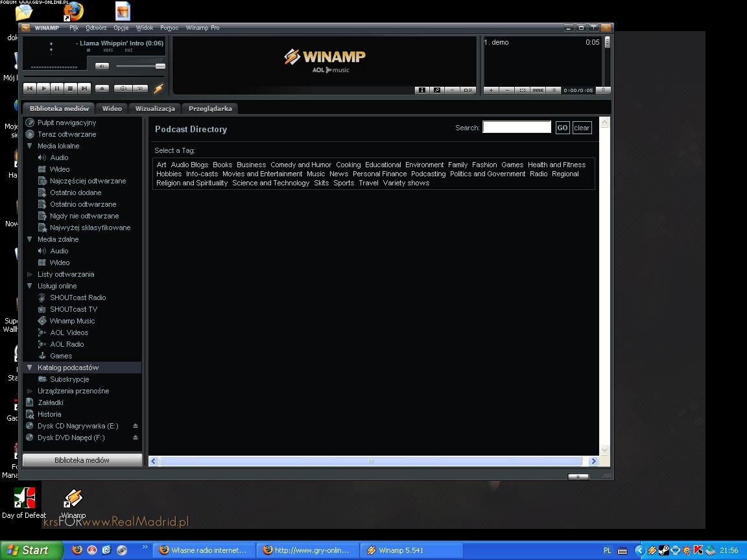Open the Plik menu

coord(74,28)
